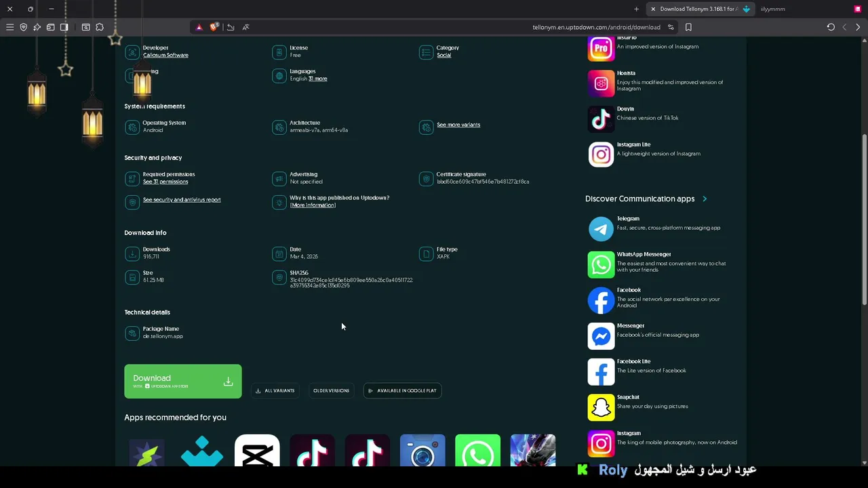
Task: Open See security and antivirus report
Action: pyautogui.click(x=182, y=200)
